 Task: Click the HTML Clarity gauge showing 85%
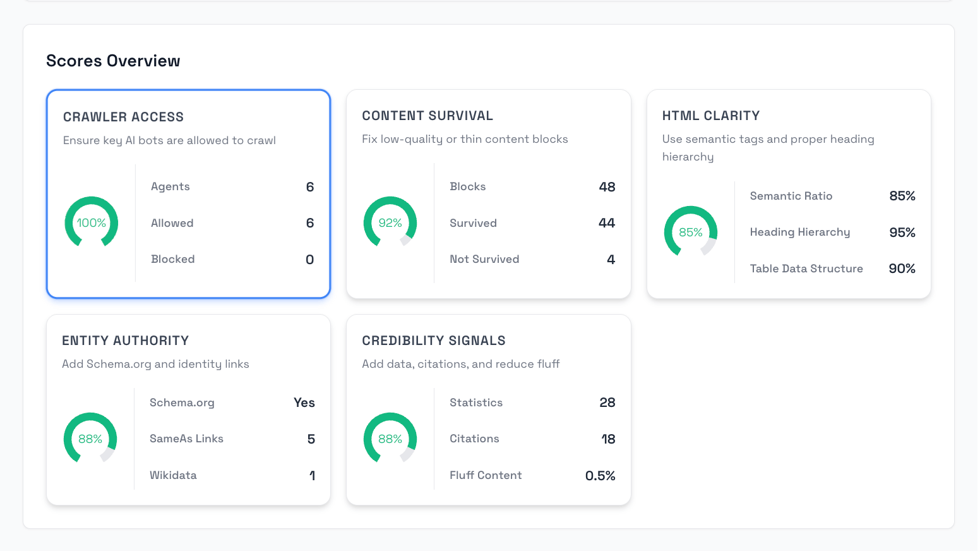(690, 232)
